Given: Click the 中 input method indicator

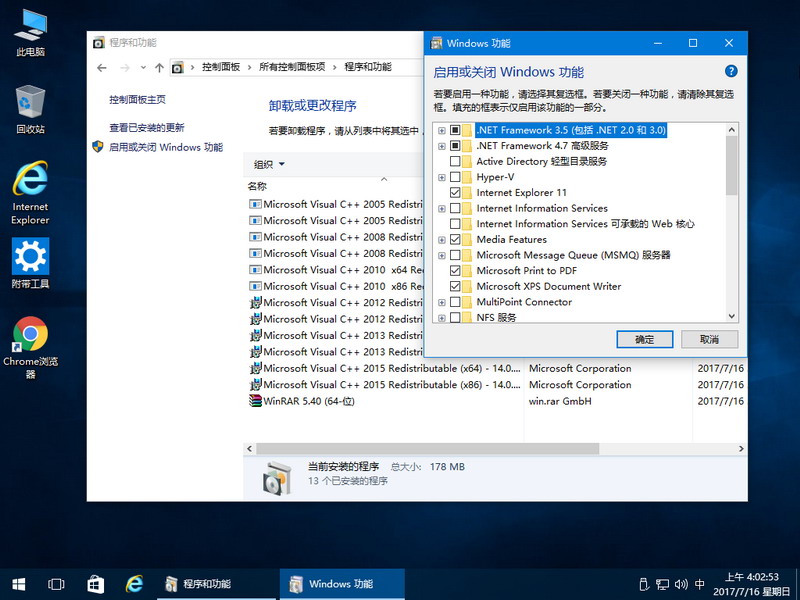Looking at the screenshot, I should tap(700, 584).
